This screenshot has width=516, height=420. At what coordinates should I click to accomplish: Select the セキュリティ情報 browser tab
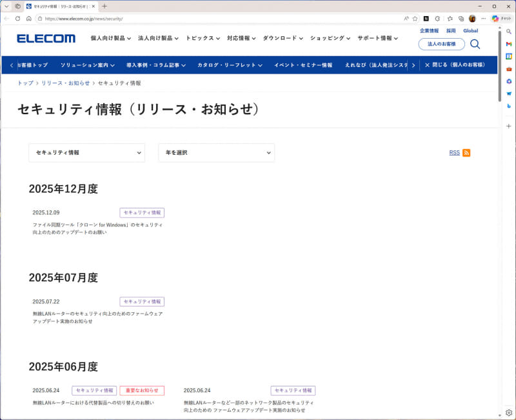[58, 6]
